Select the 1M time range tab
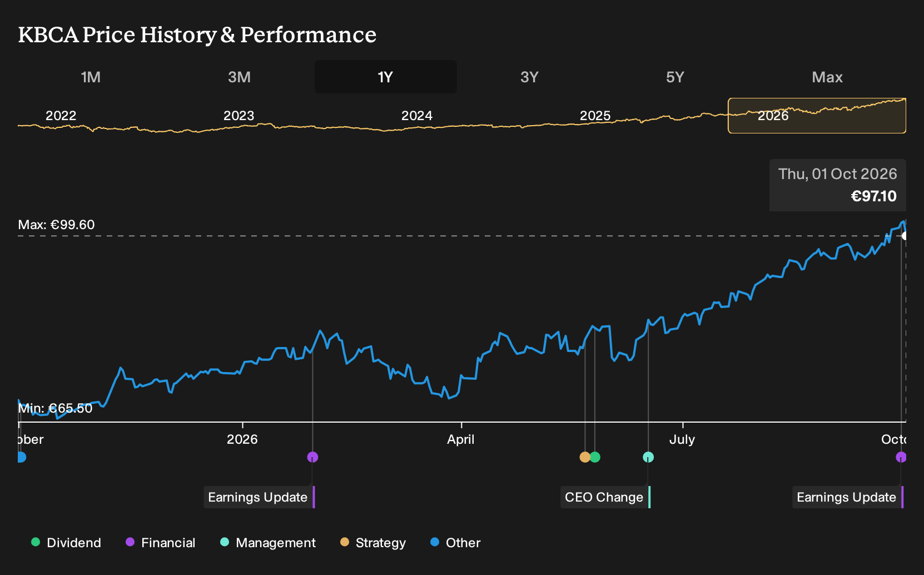The width and height of the screenshot is (924, 575). click(91, 77)
